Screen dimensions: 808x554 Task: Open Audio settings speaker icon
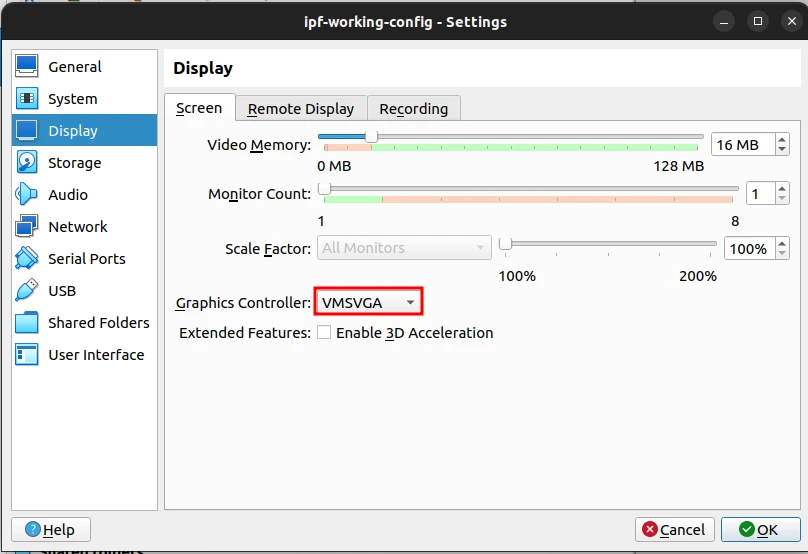27,195
